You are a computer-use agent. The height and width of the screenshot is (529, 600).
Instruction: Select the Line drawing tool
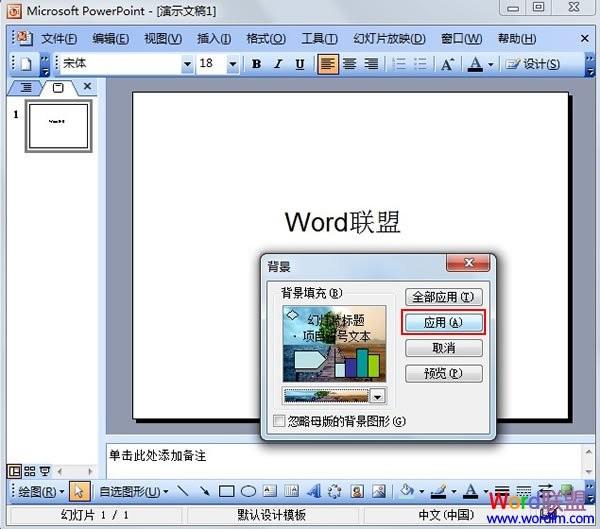(183, 491)
